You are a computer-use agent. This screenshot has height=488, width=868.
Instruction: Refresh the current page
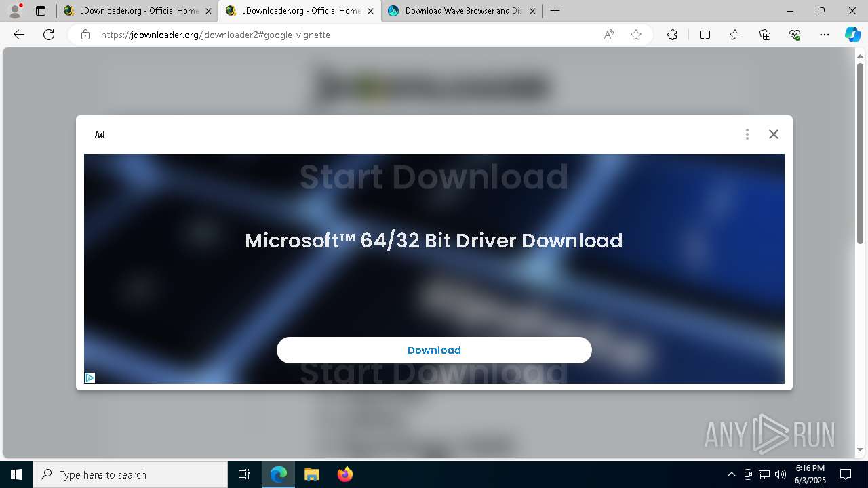(49, 35)
